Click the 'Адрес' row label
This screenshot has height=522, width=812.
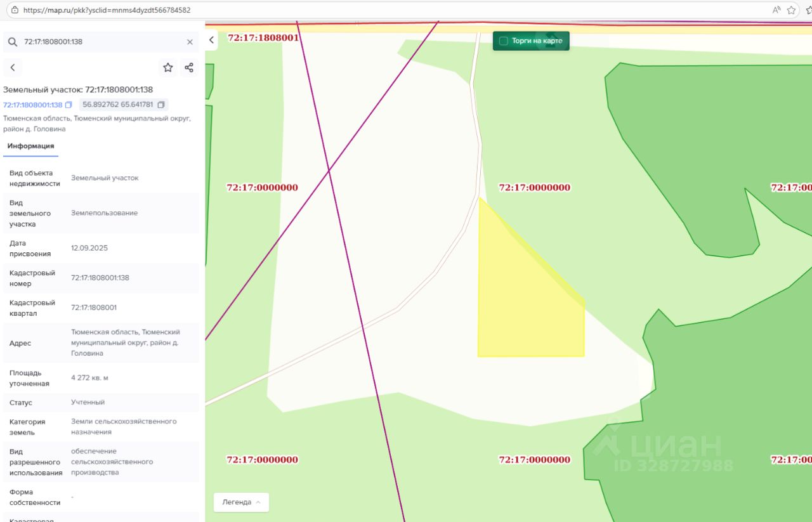[20, 343]
